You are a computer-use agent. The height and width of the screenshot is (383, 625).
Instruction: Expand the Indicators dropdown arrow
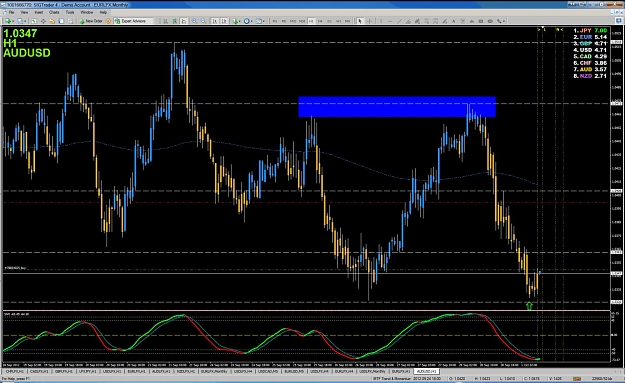240,21
